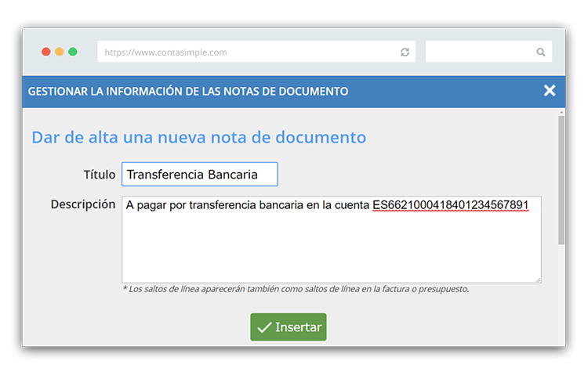Click the magnifying glass search icon
This screenshot has width=588, height=379.
(x=541, y=52)
